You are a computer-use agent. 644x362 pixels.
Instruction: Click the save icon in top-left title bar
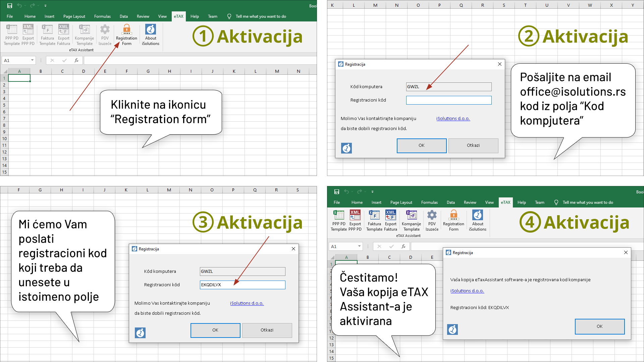point(10,6)
